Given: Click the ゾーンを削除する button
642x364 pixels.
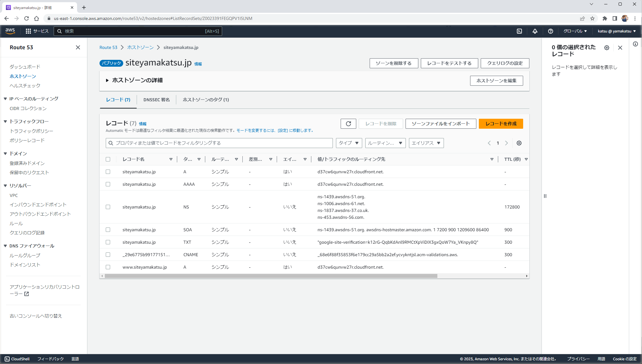Looking at the screenshot, I should pyautogui.click(x=394, y=63).
